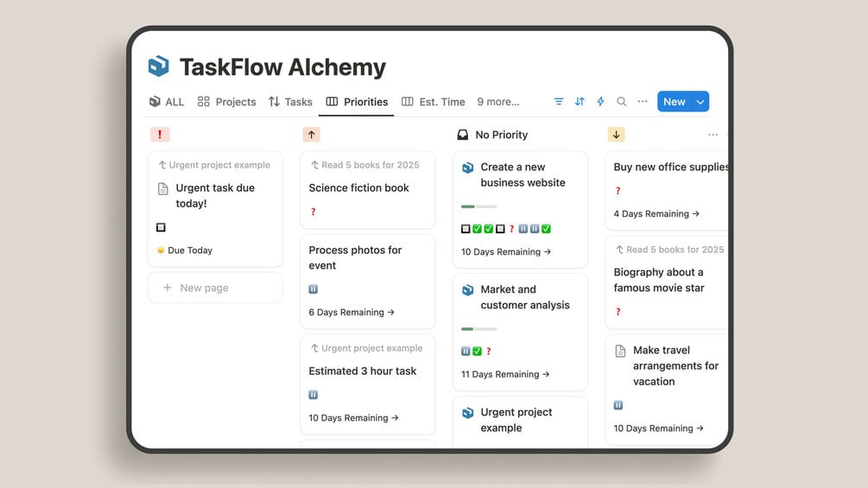Open the Science fiction book card title
Viewport: 868px width, 488px height.
click(358, 188)
